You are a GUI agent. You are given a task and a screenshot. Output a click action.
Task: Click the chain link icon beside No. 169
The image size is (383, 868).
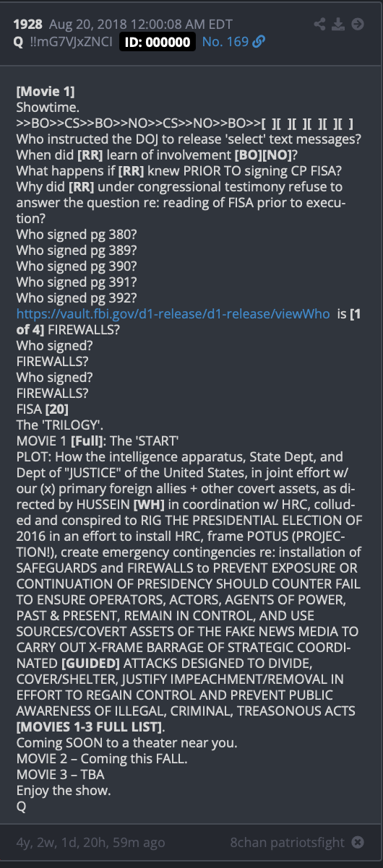[x=259, y=42]
